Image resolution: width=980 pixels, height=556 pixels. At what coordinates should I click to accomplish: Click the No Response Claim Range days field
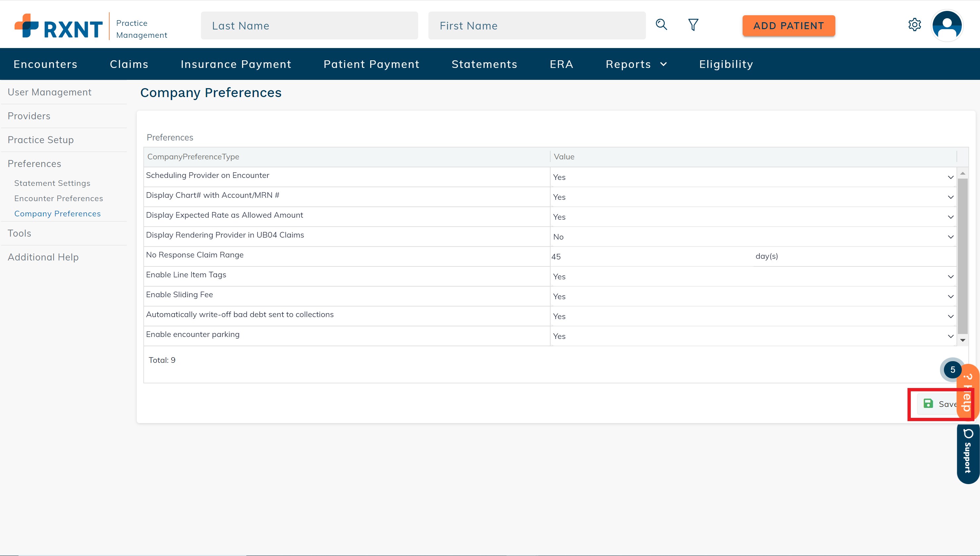(651, 256)
